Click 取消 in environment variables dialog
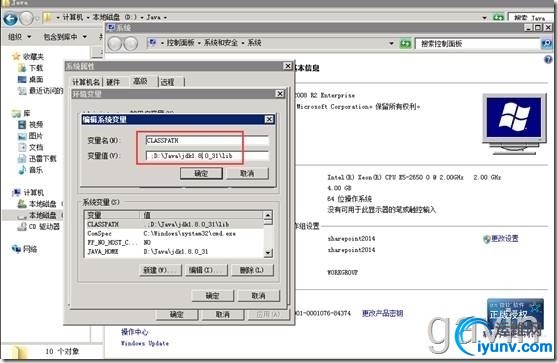Screen dimensions: 558x363 (x=259, y=296)
